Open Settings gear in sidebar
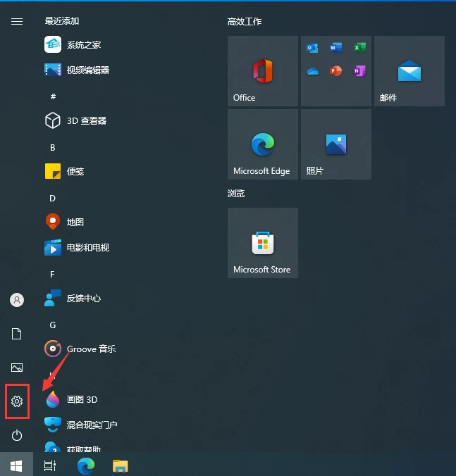Viewport: 456px width, 476px height. point(17,401)
